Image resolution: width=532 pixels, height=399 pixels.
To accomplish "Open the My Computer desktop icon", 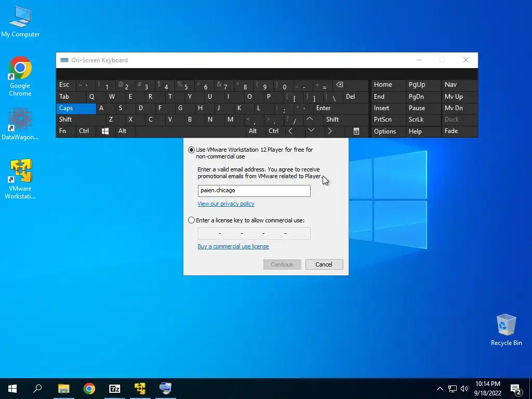I will (20, 22).
